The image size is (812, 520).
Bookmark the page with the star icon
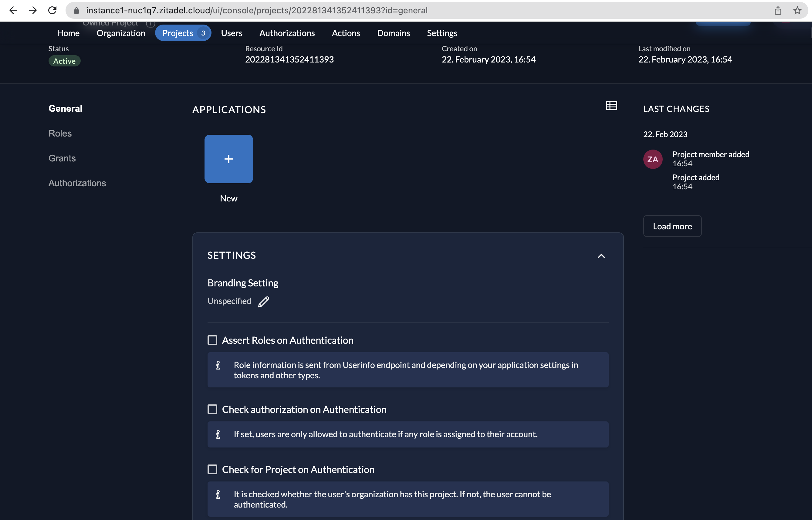click(x=797, y=11)
